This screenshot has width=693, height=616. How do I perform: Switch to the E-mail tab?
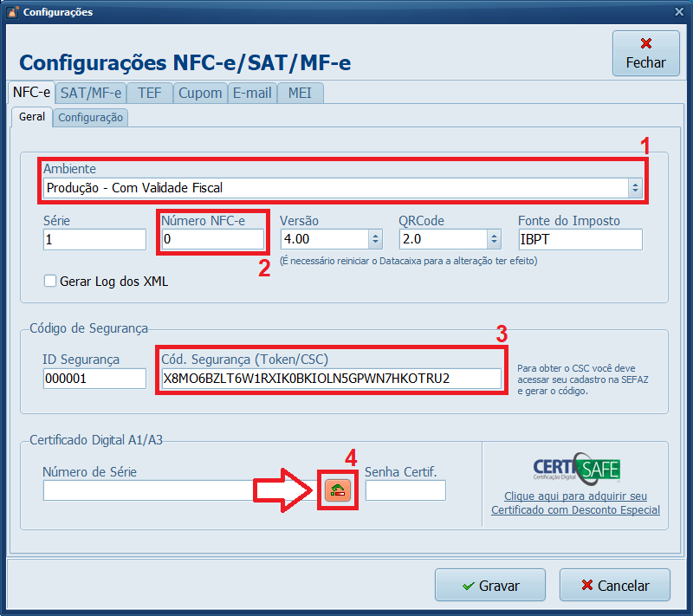click(252, 92)
